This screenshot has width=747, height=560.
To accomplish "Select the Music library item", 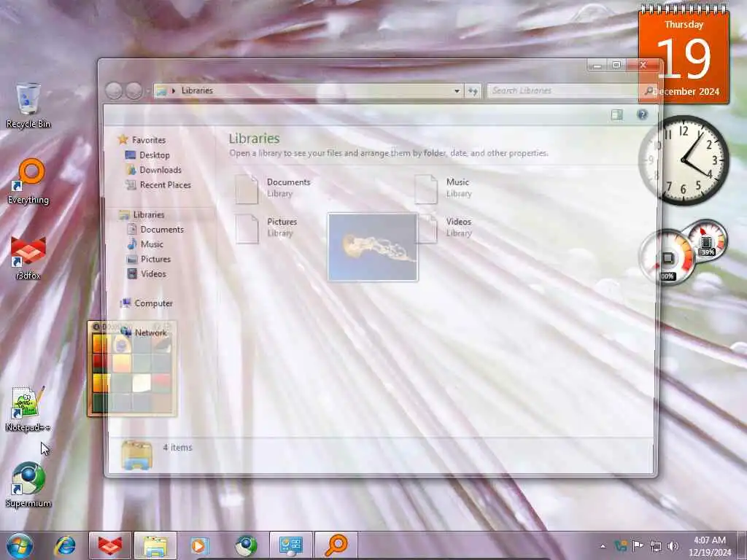I will (443, 189).
